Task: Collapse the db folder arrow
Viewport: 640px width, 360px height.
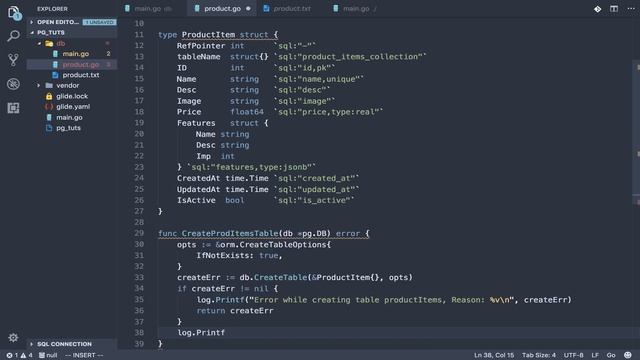Action: point(39,43)
